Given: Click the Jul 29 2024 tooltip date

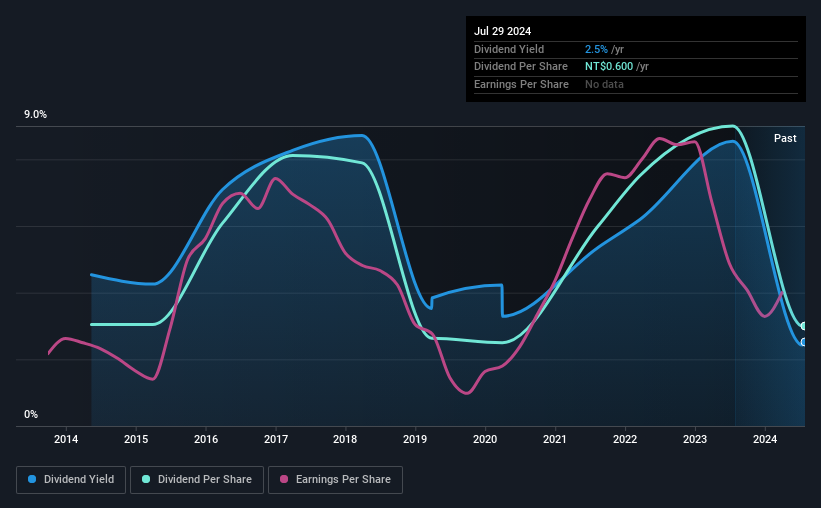Looking at the screenshot, I should point(503,31).
